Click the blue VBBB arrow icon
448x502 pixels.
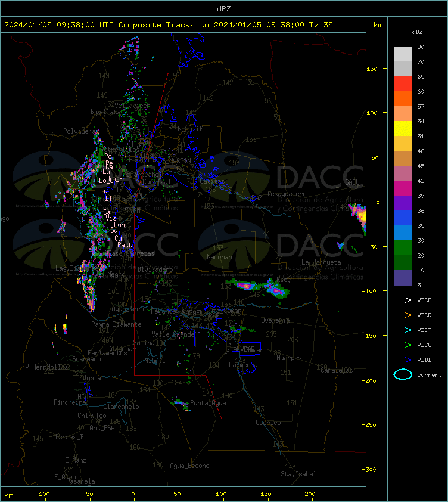point(403,360)
